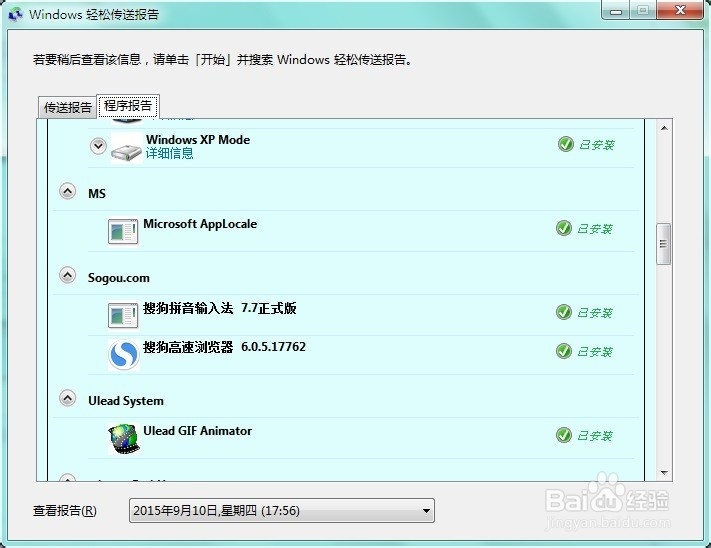The height and width of the screenshot is (548, 711).
Task: Click the Ulead System group heading
Action: click(x=126, y=401)
